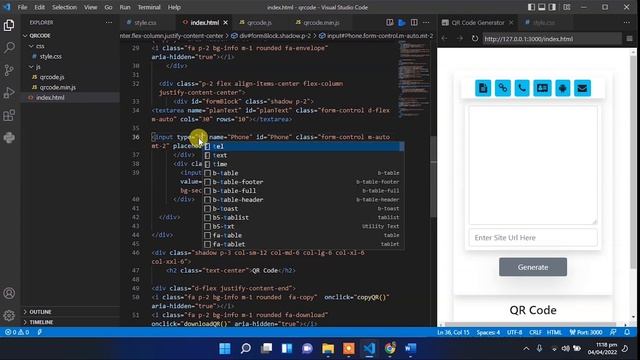This screenshot has height=360, width=640.
Task: Open notifications bell in status bar
Action: (627, 332)
